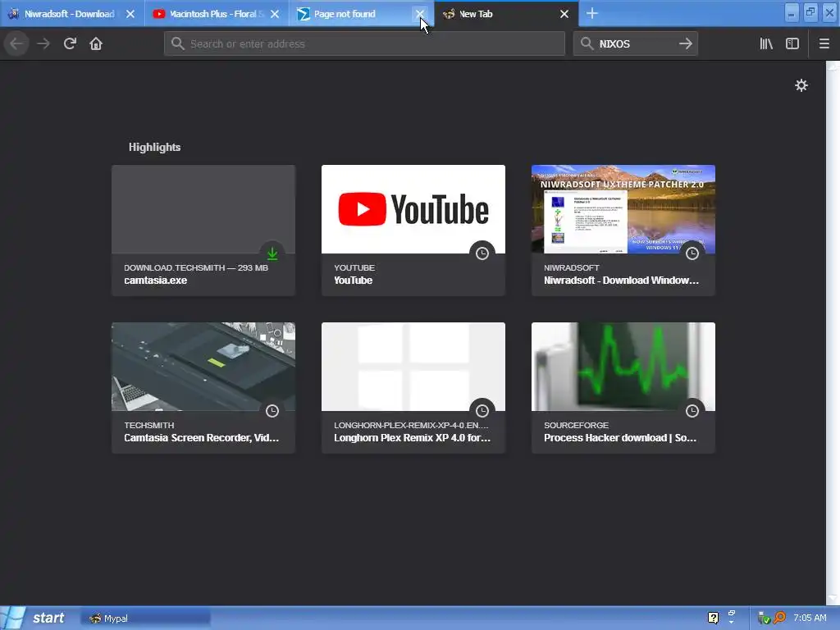Screen dimensions: 840x630
Task: Close the Macintosh Plus tab
Action: (275, 14)
